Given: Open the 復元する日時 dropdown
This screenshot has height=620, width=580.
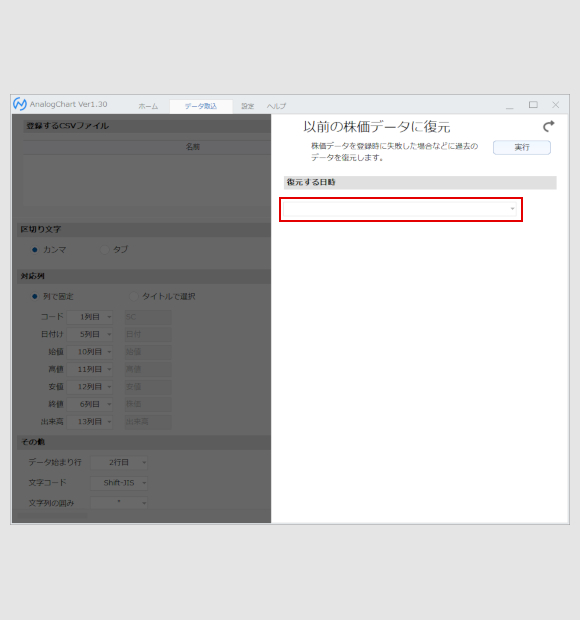Looking at the screenshot, I should (x=400, y=209).
